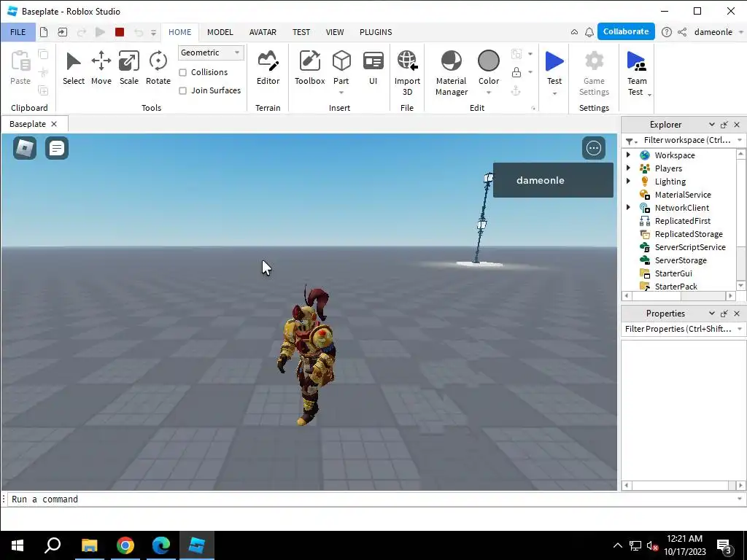Open File Explorer from taskbar
This screenshot has width=747, height=560.
coord(89,545)
